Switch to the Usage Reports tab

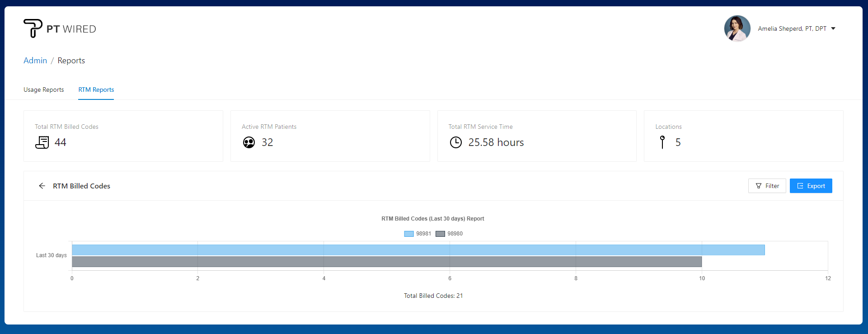point(44,89)
